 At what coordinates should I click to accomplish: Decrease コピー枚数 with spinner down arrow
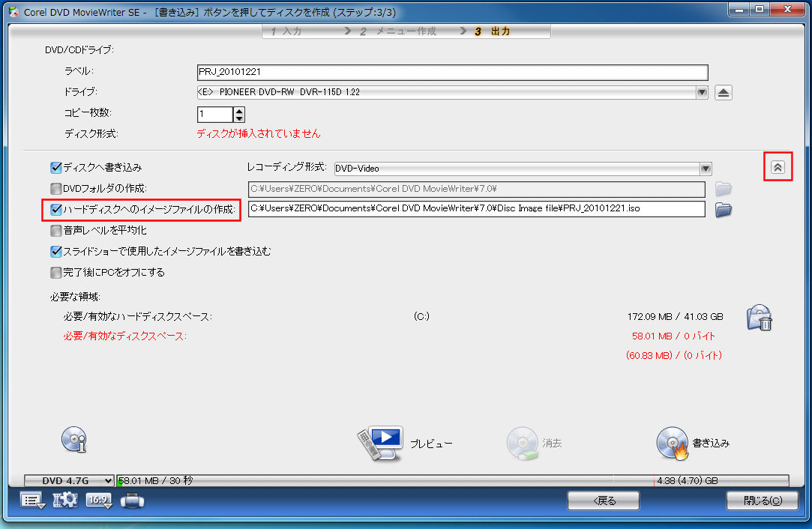(238, 118)
